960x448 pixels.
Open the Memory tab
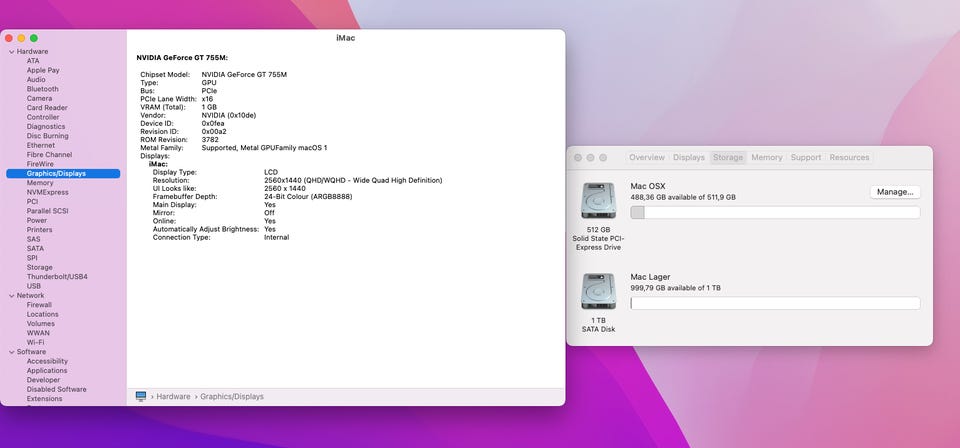[x=767, y=157]
